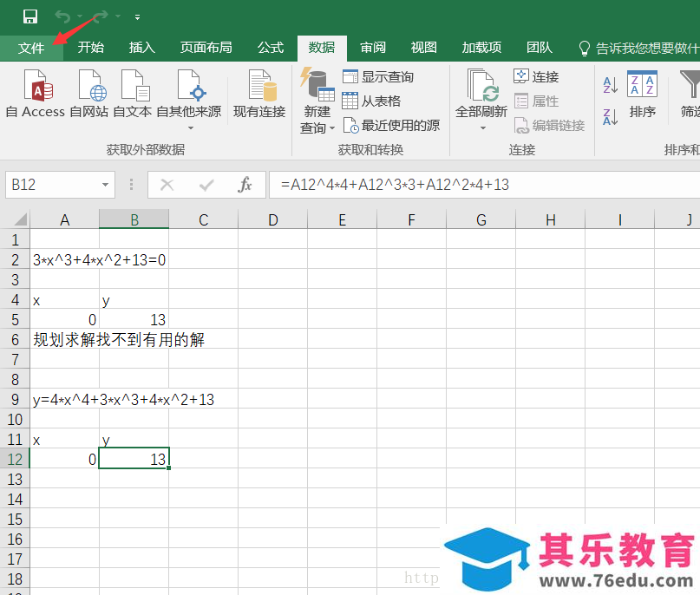
Task: Click the 编辑链接 button
Action: pos(549,126)
